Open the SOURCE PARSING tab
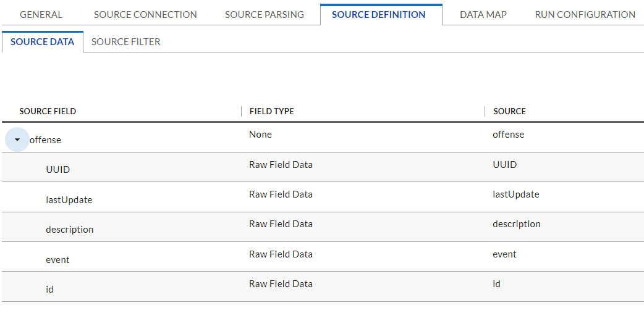 click(265, 15)
